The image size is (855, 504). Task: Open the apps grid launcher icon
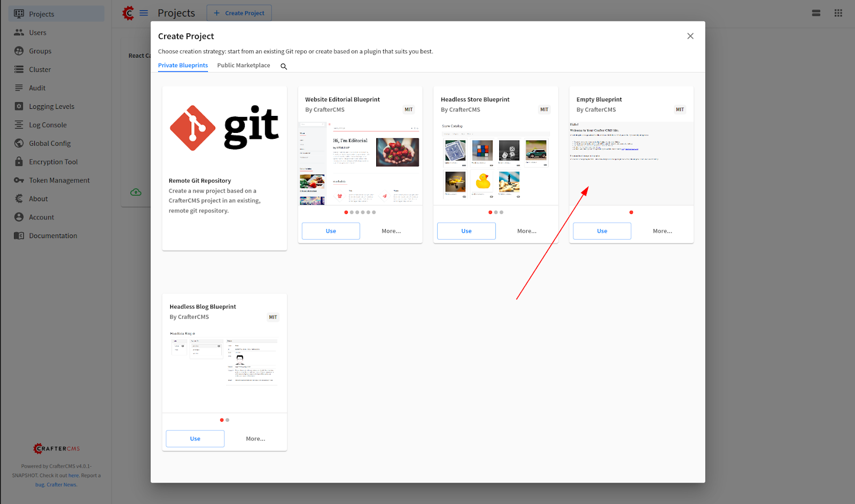click(838, 13)
